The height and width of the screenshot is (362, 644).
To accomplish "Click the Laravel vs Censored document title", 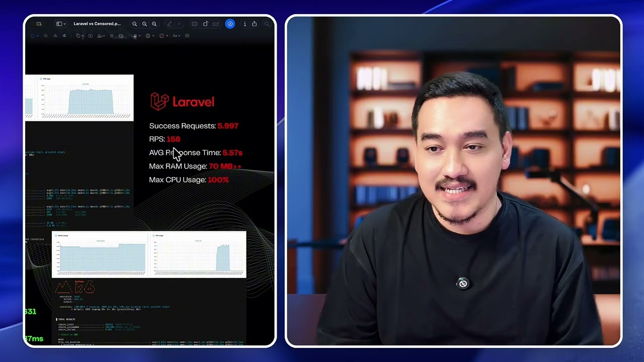I will 97,24.
